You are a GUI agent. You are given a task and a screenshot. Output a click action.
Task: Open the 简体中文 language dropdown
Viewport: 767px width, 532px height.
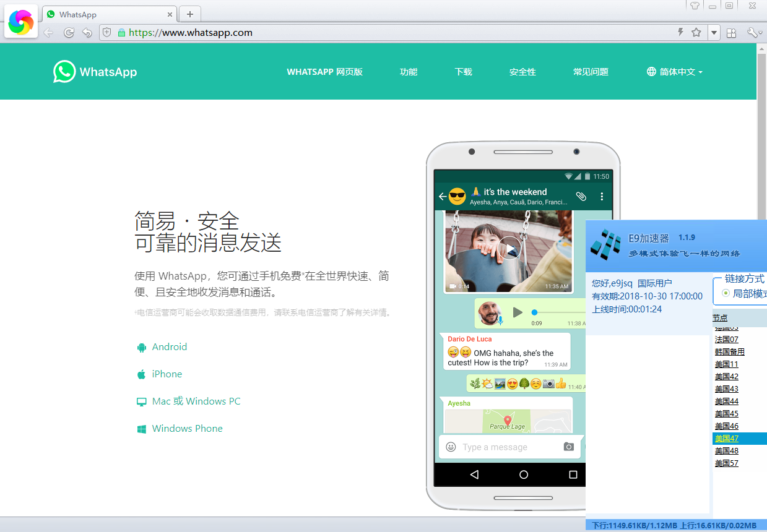click(674, 71)
